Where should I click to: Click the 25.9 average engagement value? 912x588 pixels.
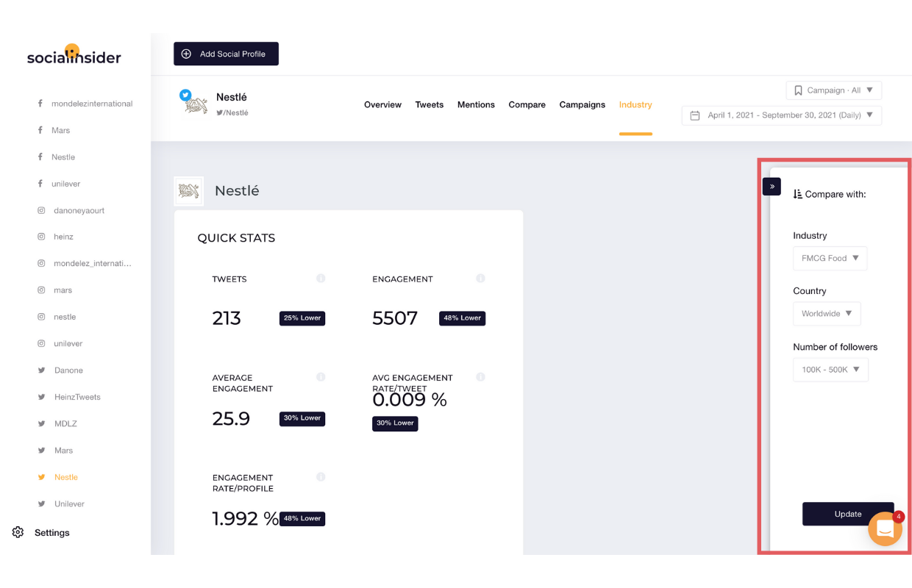(x=231, y=418)
